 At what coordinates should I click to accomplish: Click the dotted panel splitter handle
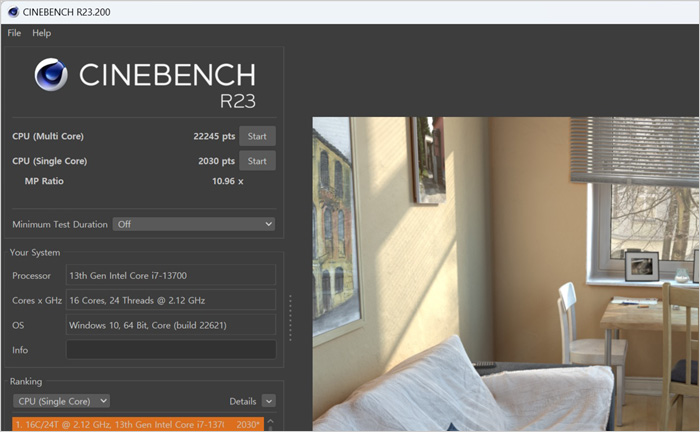pos(290,318)
